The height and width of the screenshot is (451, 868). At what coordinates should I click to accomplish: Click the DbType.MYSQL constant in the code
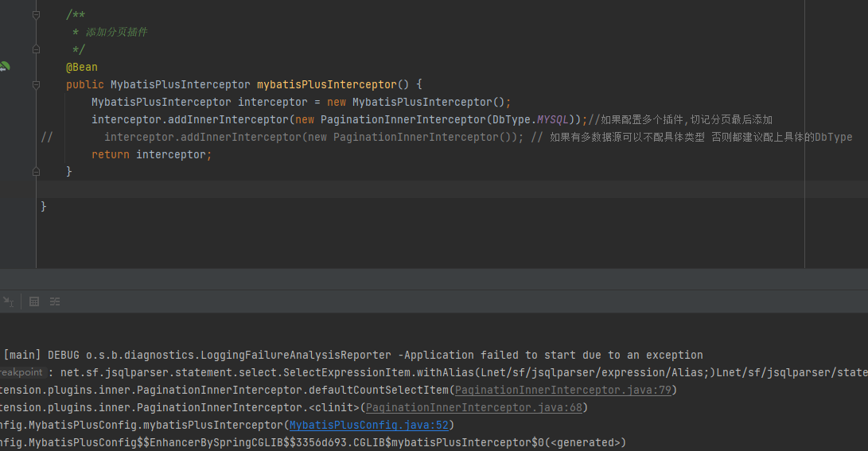(x=531, y=119)
